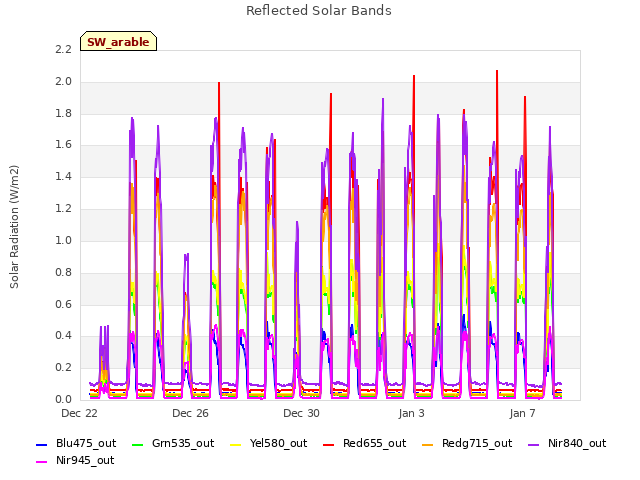Screen dimensions: 640x480
Task: Click the 0.4 y-axis tick label
Action: [63, 336]
